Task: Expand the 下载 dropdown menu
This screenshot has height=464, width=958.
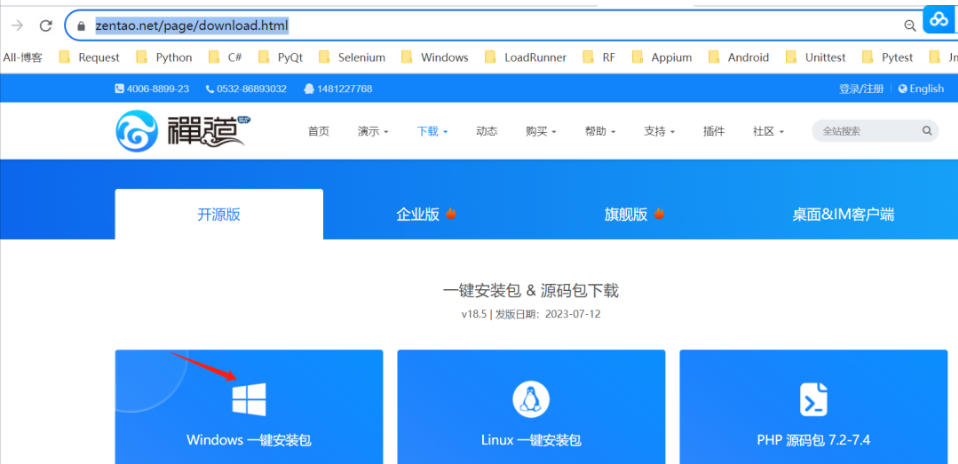Action: click(x=432, y=131)
